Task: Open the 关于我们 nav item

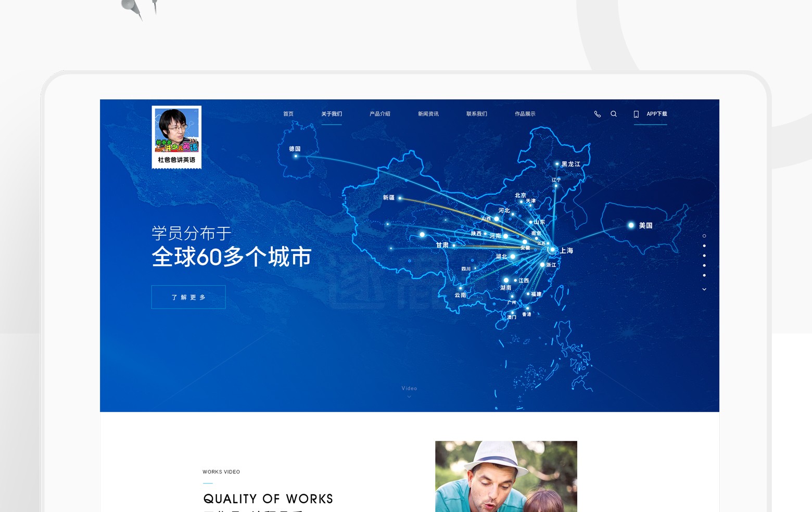Action: pyautogui.click(x=332, y=114)
